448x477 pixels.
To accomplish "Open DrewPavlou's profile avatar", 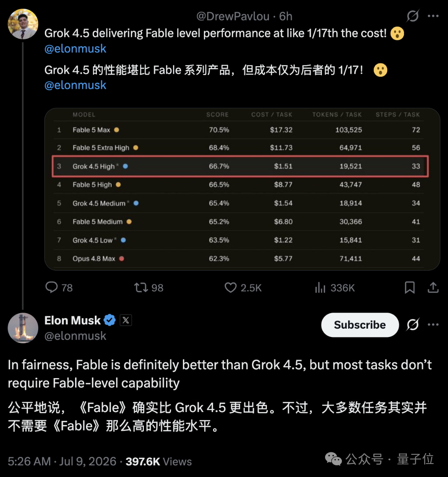I will click(x=23, y=24).
